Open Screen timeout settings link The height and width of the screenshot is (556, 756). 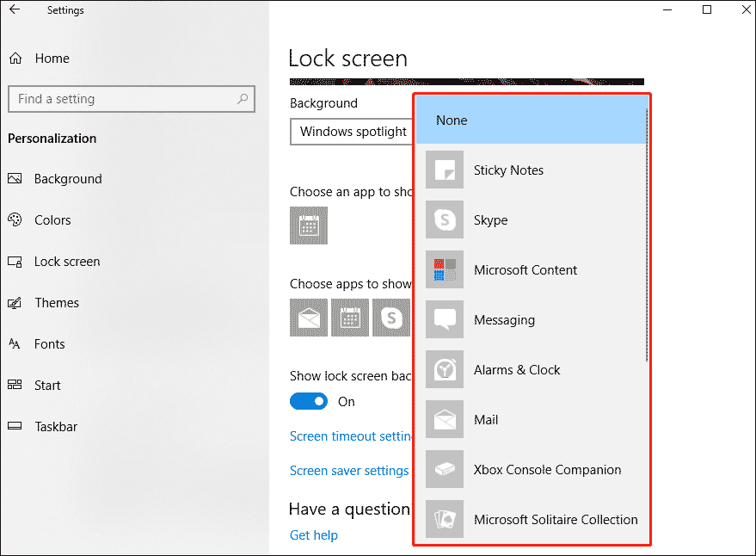352,436
